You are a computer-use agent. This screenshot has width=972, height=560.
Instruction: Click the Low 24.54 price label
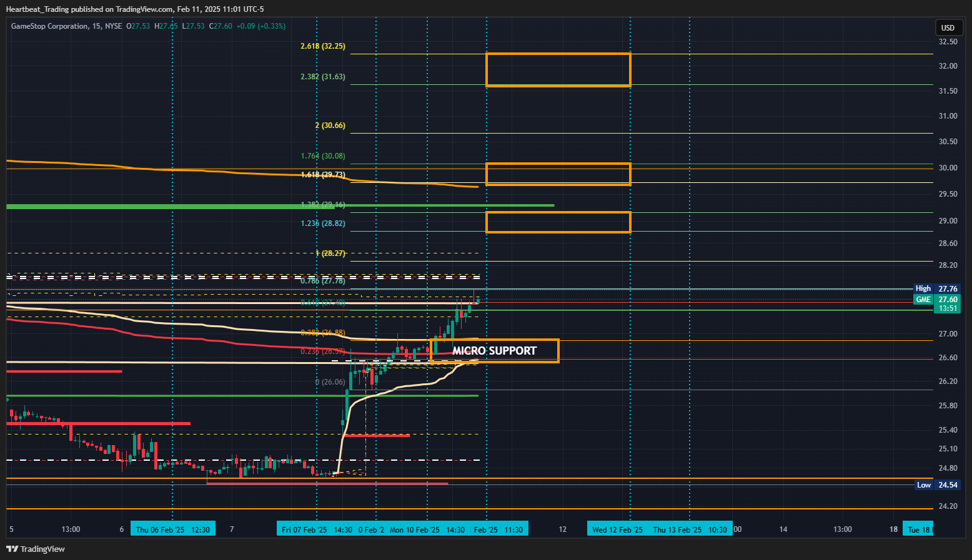[x=937, y=485]
